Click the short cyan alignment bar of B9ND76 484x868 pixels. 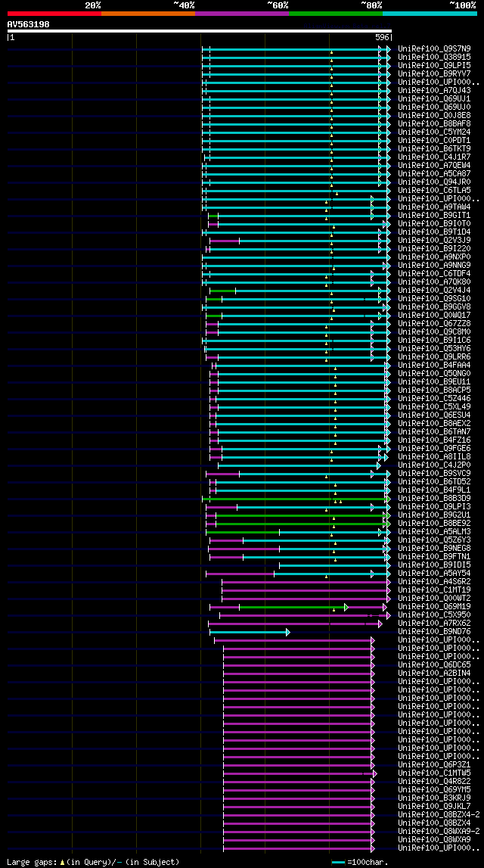[250, 632]
